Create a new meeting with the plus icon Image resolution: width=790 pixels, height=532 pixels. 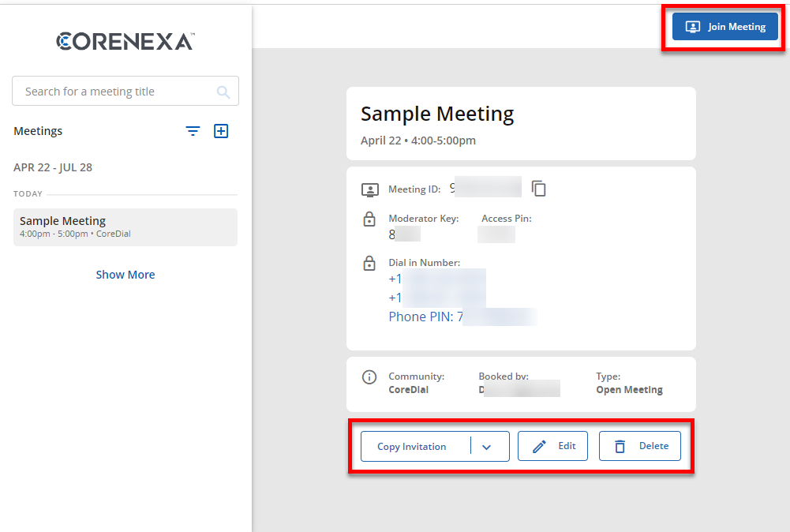[x=221, y=131]
